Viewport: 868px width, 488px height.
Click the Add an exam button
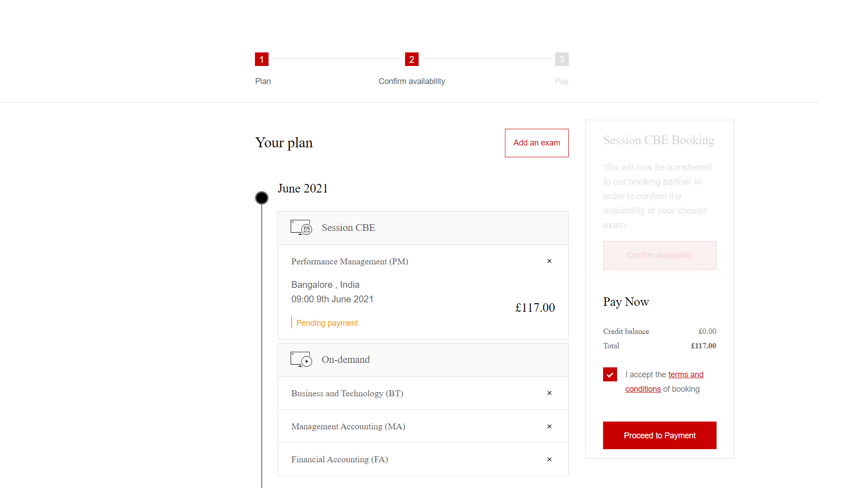click(x=537, y=143)
